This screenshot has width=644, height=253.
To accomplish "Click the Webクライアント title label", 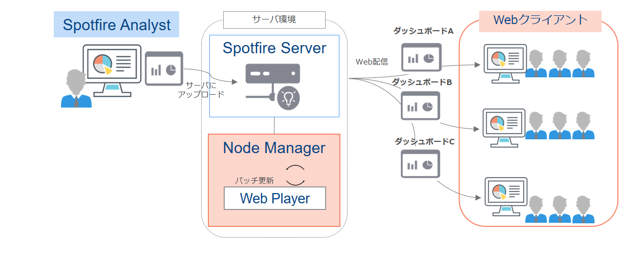I will click(540, 20).
